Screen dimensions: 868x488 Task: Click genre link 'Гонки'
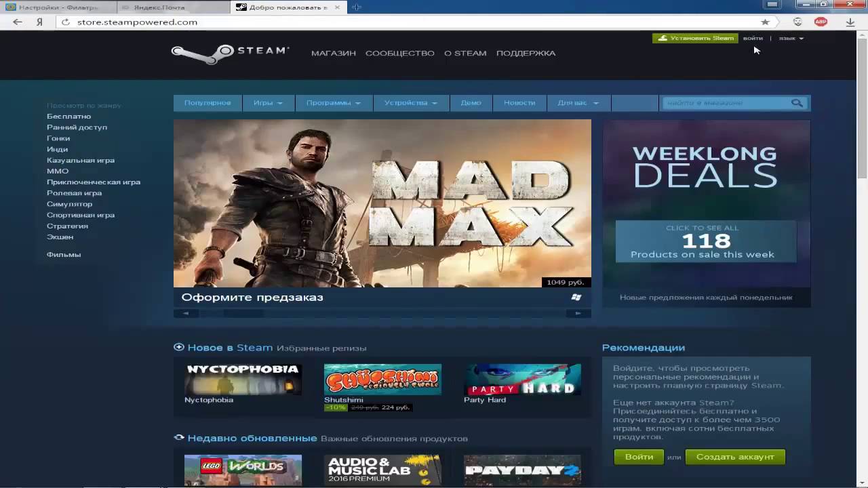[x=58, y=138]
